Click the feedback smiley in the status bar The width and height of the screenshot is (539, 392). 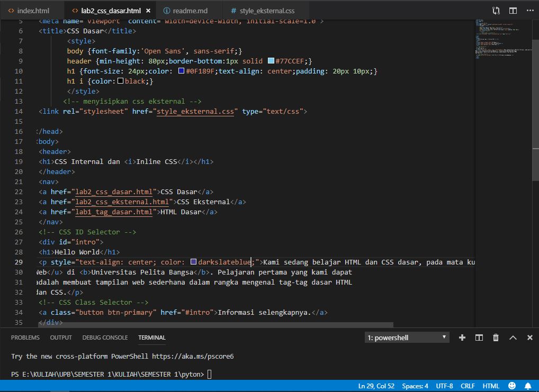[511, 386]
